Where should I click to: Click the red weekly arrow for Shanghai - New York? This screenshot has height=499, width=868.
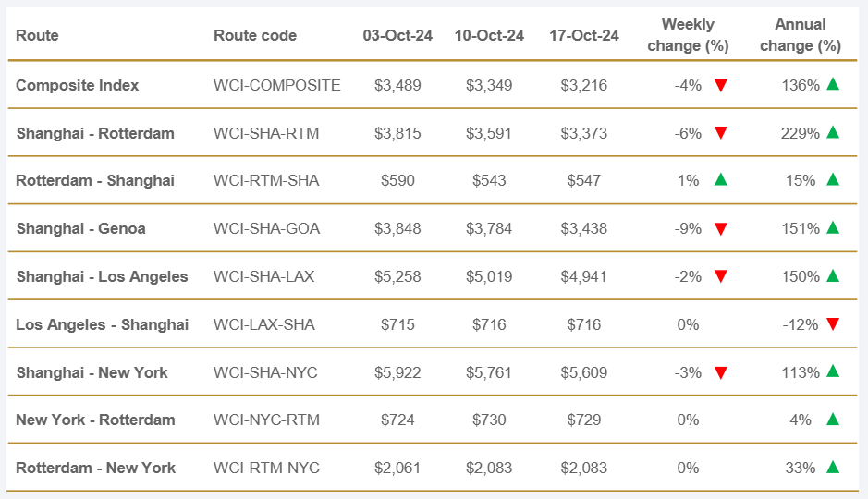(x=721, y=372)
